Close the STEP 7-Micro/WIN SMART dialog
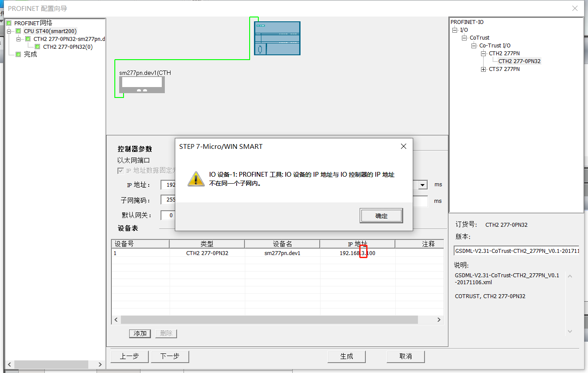 pos(403,146)
